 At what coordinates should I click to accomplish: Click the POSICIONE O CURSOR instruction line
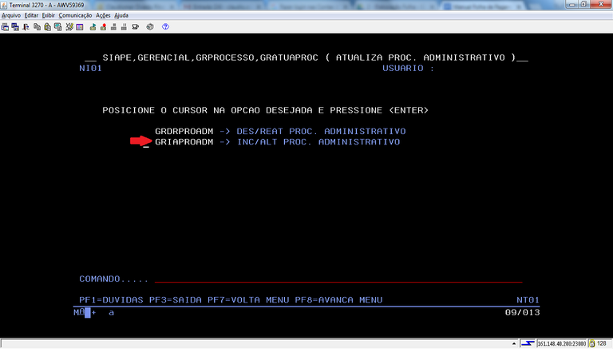click(266, 110)
